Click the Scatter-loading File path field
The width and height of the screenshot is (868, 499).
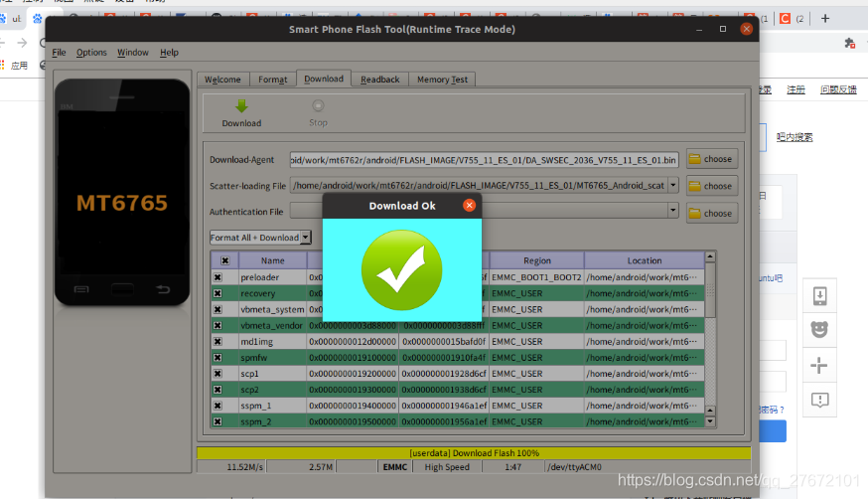pyautogui.click(x=479, y=185)
